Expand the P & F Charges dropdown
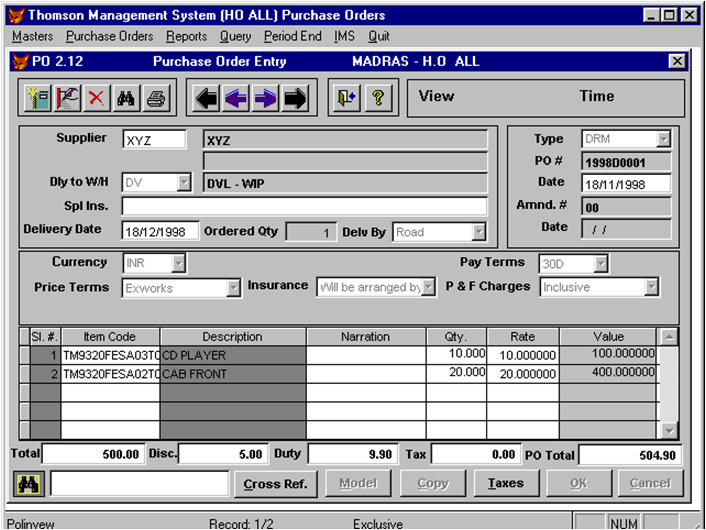The height and width of the screenshot is (530, 706). (652, 287)
